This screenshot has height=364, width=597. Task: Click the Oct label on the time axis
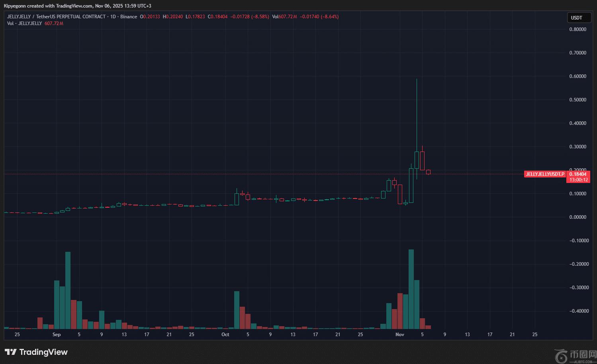(x=225, y=335)
